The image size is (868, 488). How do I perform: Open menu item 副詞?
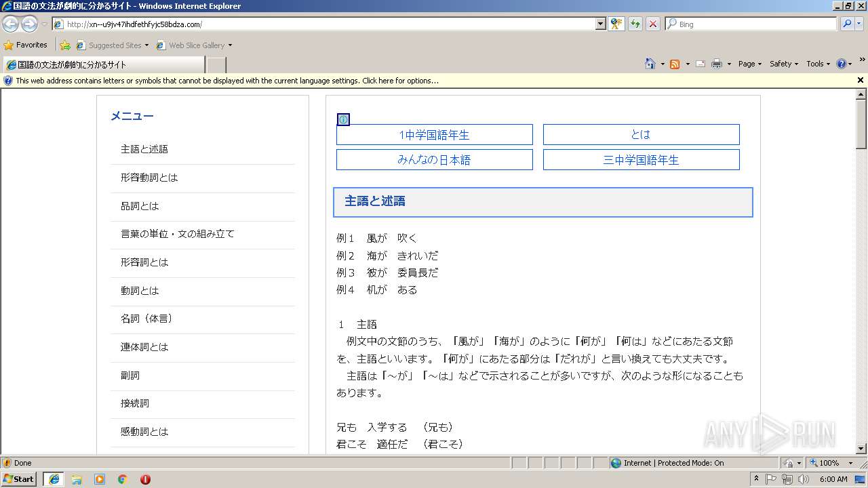pos(130,375)
